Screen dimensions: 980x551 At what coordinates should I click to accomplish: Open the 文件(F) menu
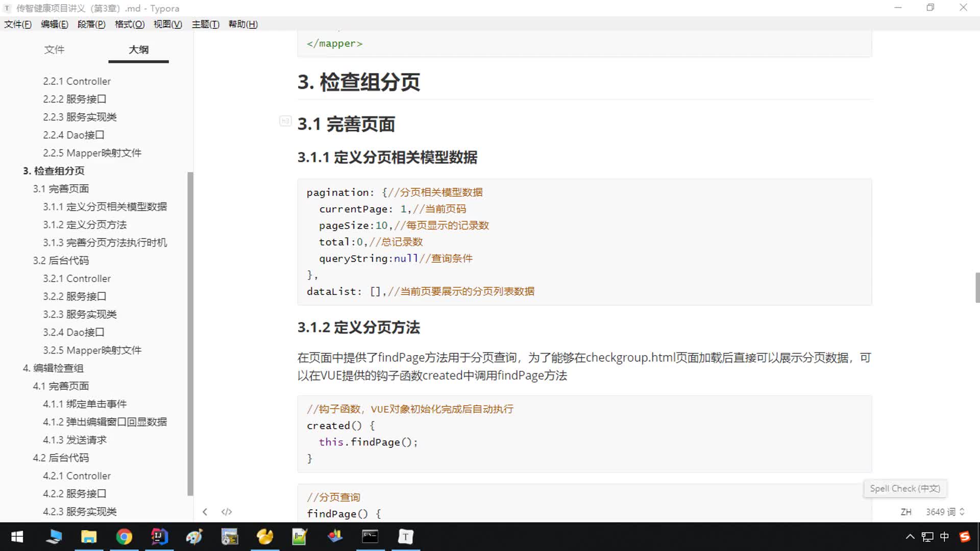pyautogui.click(x=18, y=24)
